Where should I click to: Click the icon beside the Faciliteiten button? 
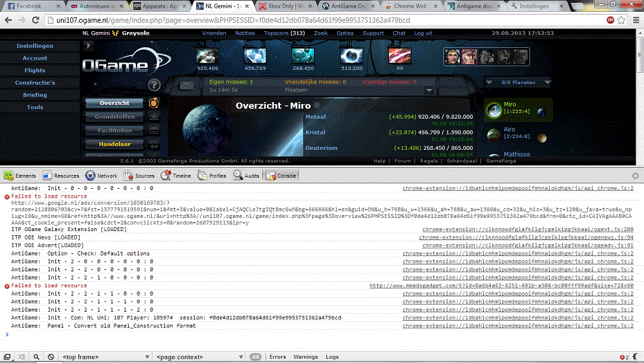click(x=154, y=130)
